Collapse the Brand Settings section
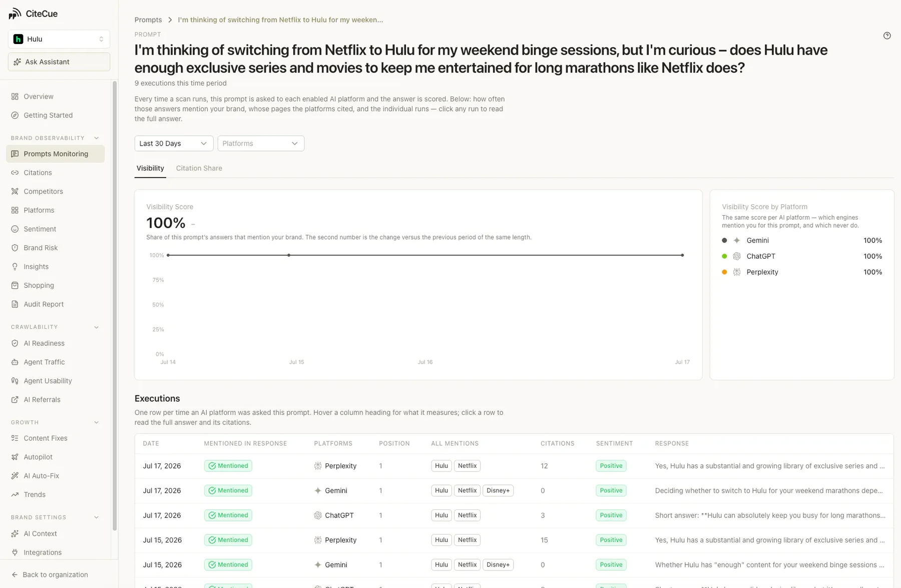 (97, 517)
